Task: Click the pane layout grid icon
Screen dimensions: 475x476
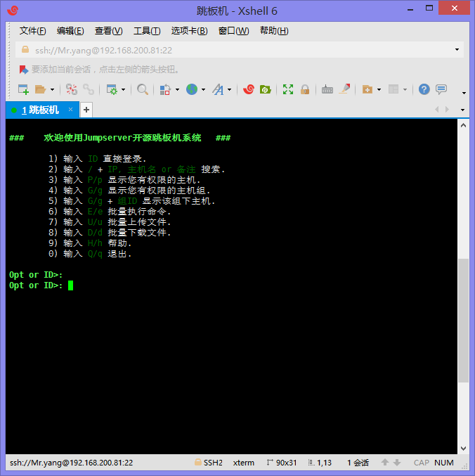Action: coord(393,89)
